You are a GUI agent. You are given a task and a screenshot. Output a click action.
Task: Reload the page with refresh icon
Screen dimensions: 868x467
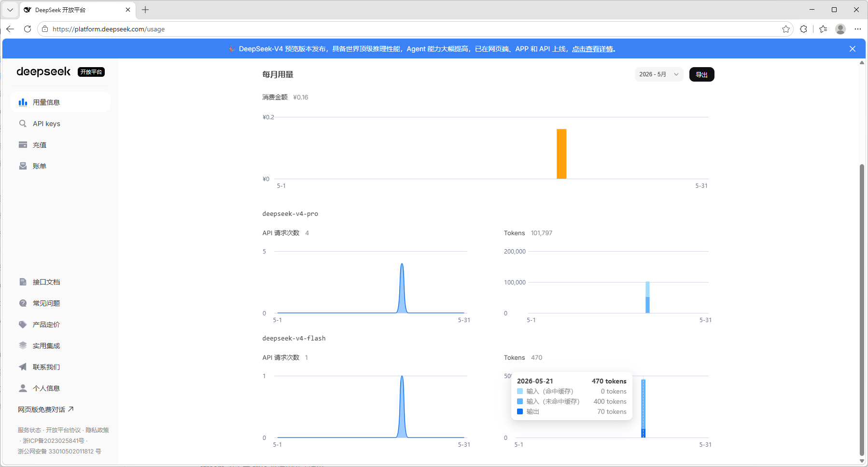28,29
